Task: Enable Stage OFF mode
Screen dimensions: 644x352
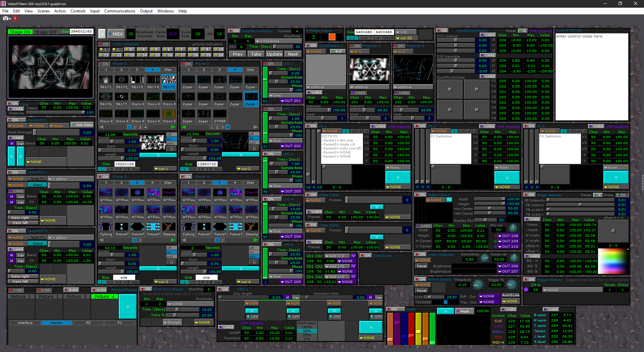Action: click(x=46, y=32)
